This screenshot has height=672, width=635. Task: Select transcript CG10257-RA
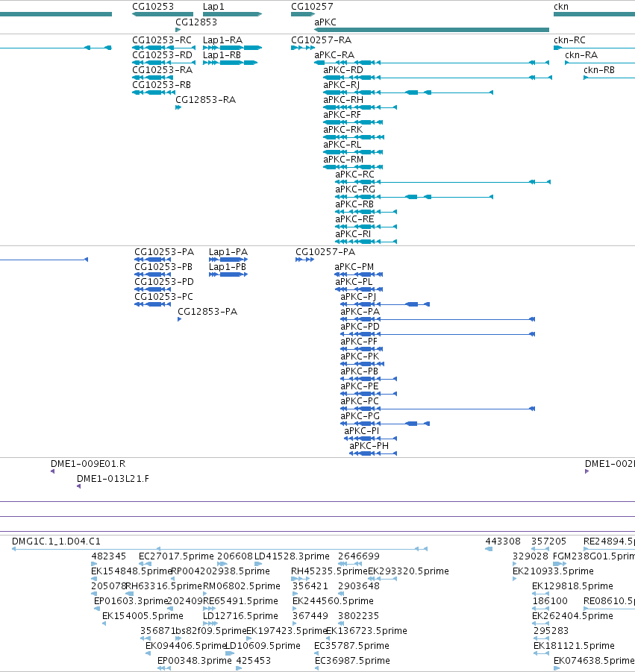point(303,48)
